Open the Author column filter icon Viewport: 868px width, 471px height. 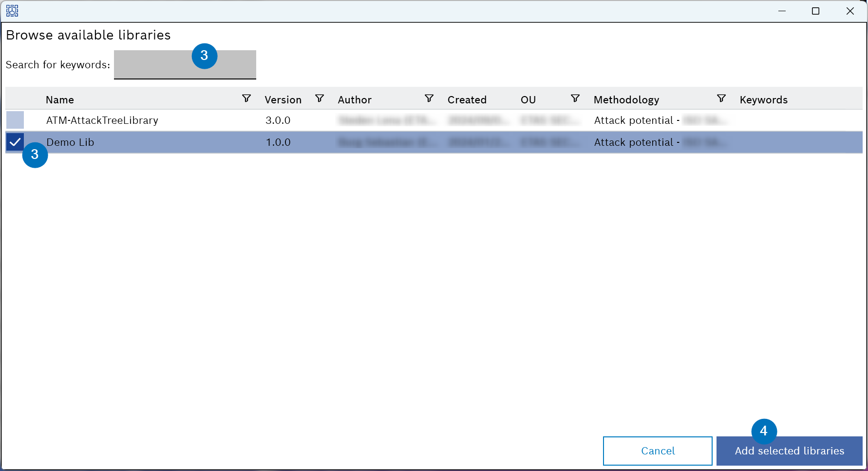click(x=429, y=99)
